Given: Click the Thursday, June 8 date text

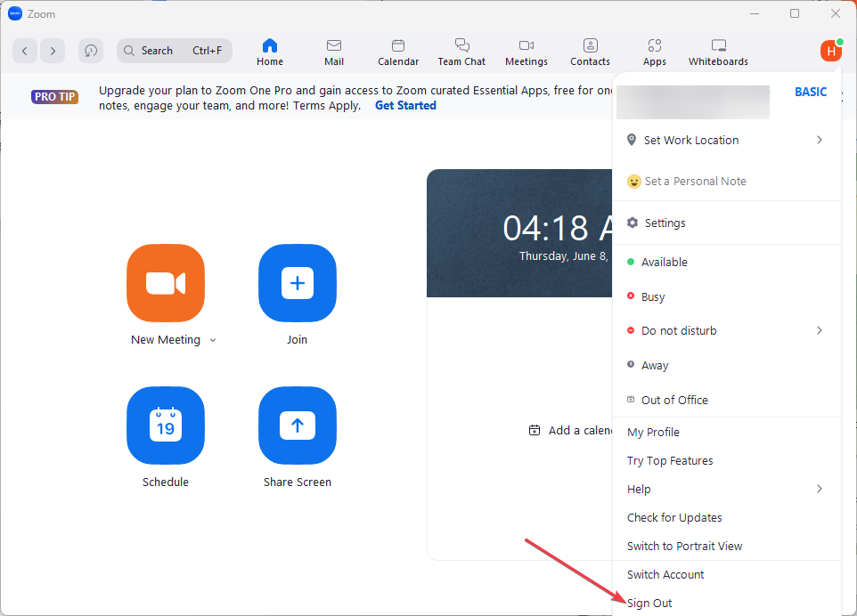Looking at the screenshot, I should (563, 256).
